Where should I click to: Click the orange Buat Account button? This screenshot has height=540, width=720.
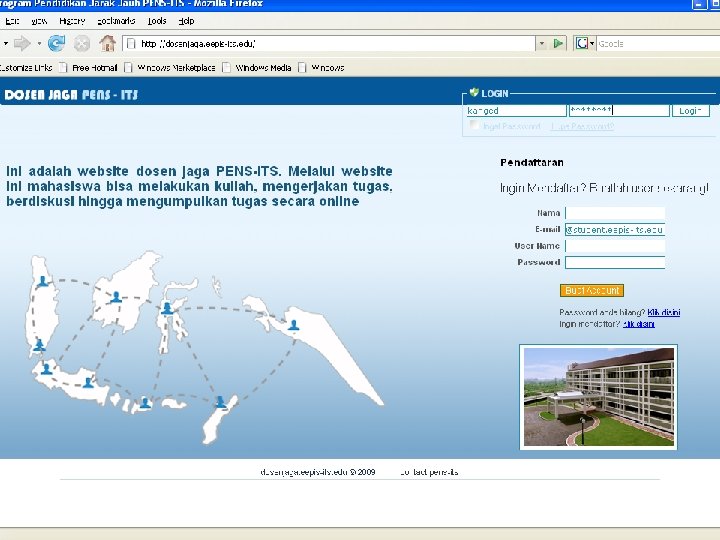click(x=592, y=290)
